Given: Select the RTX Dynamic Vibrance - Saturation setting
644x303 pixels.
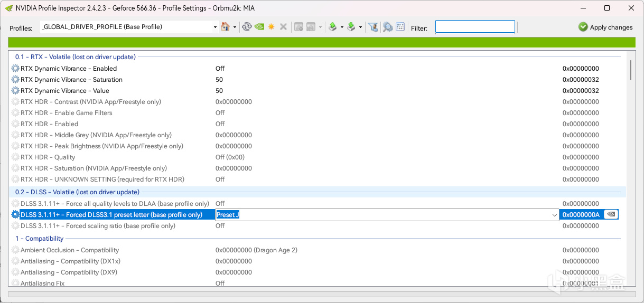Looking at the screenshot, I should [71, 80].
